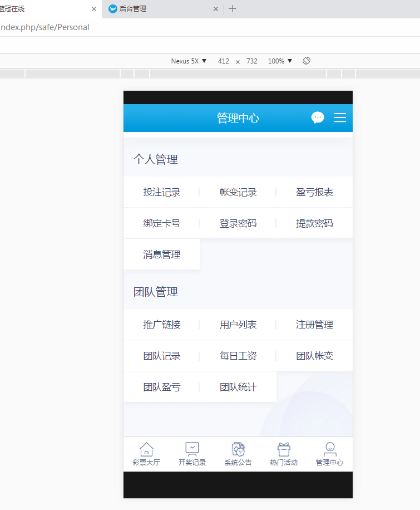Open 登录密码 settings
The height and width of the screenshot is (510, 420).
238,223
